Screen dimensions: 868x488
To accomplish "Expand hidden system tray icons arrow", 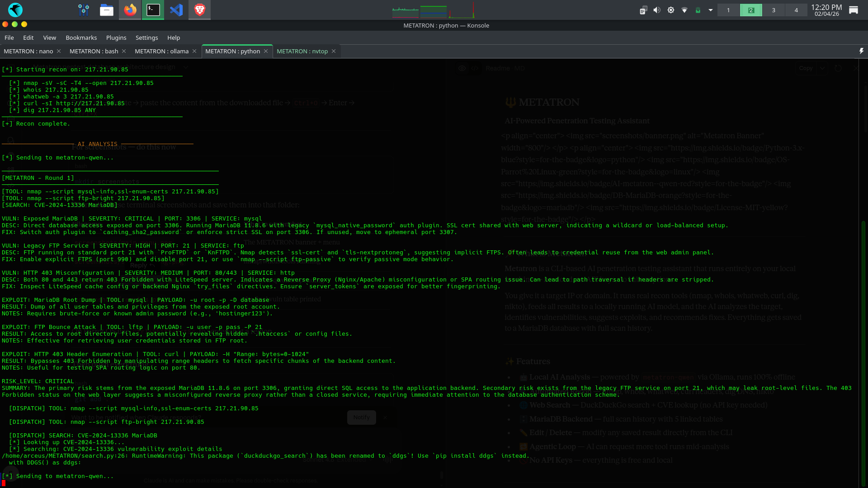I will coord(711,10).
